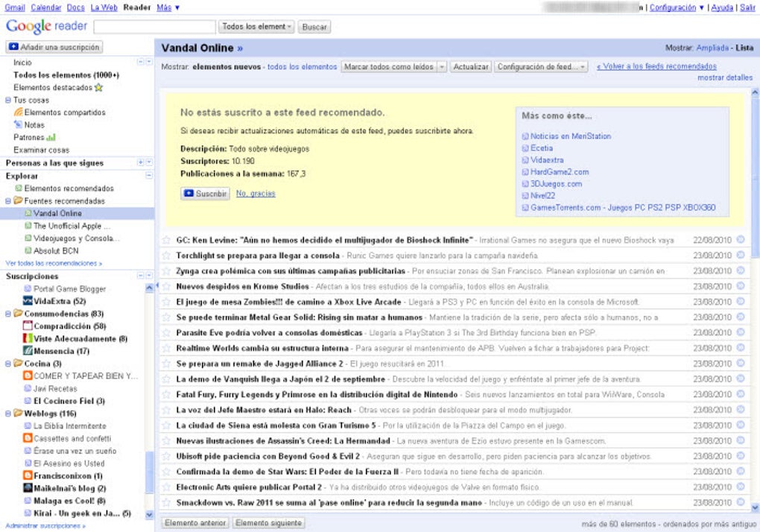Open original link icon for Zynga row
760x532 pixels.
(741, 270)
